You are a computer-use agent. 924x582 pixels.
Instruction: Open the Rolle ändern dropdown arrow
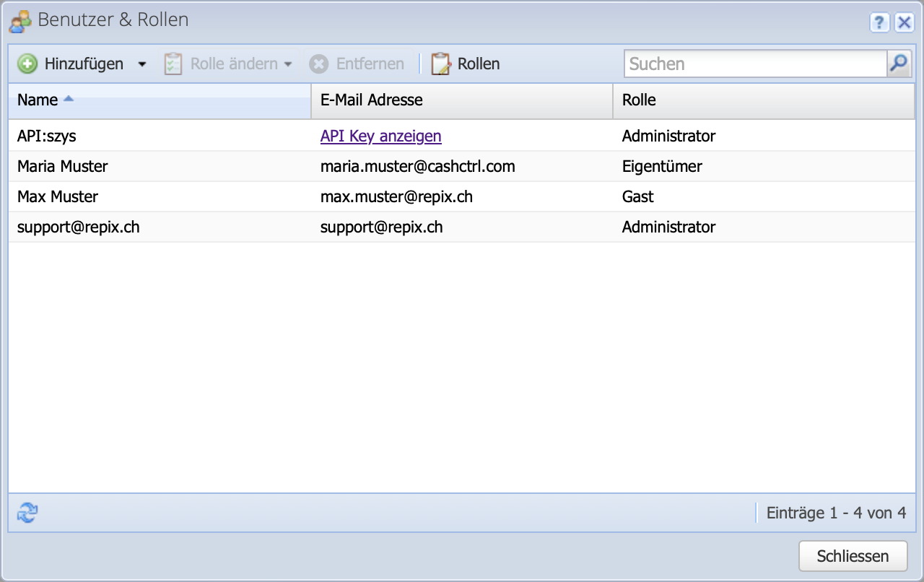(x=288, y=64)
